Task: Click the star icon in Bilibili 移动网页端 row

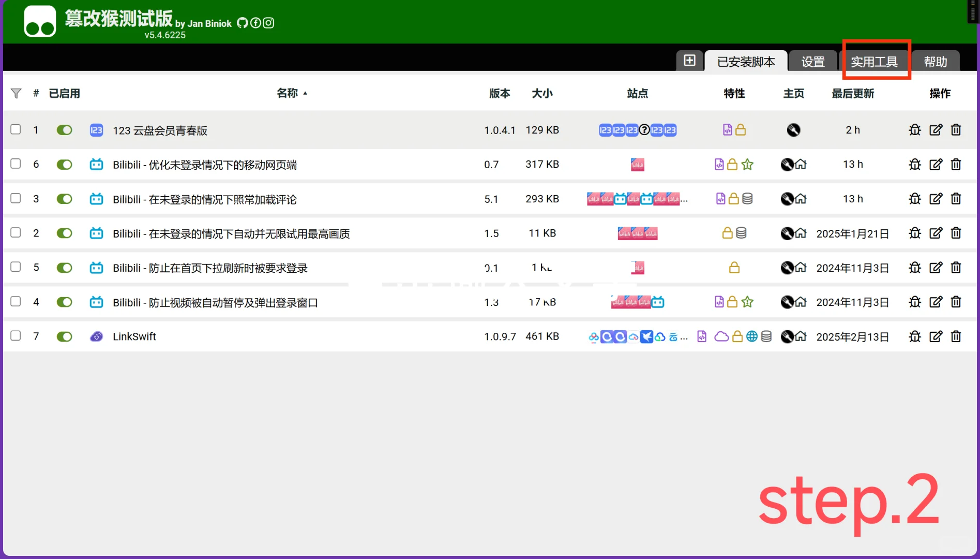Action: click(x=747, y=165)
